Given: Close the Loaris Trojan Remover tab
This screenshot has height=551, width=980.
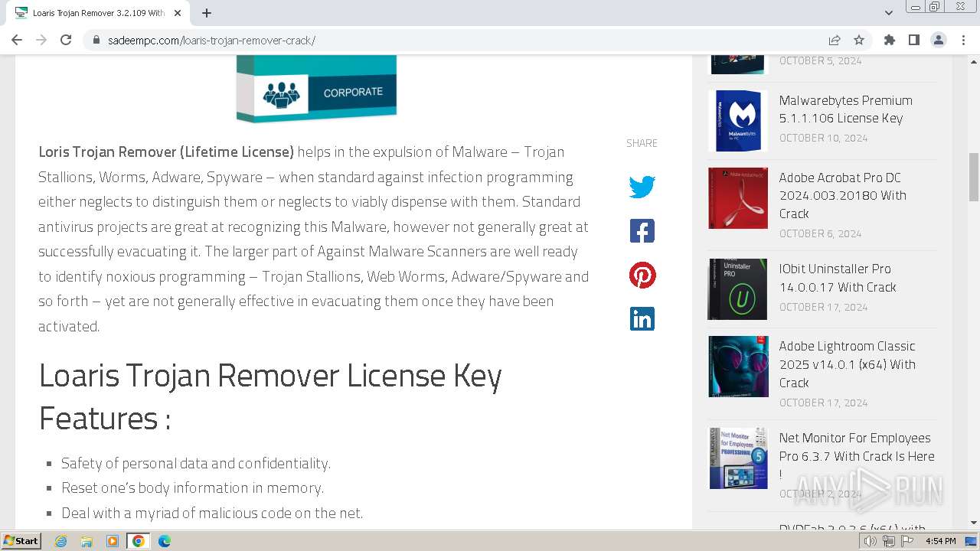Looking at the screenshot, I should click(178, 13).
